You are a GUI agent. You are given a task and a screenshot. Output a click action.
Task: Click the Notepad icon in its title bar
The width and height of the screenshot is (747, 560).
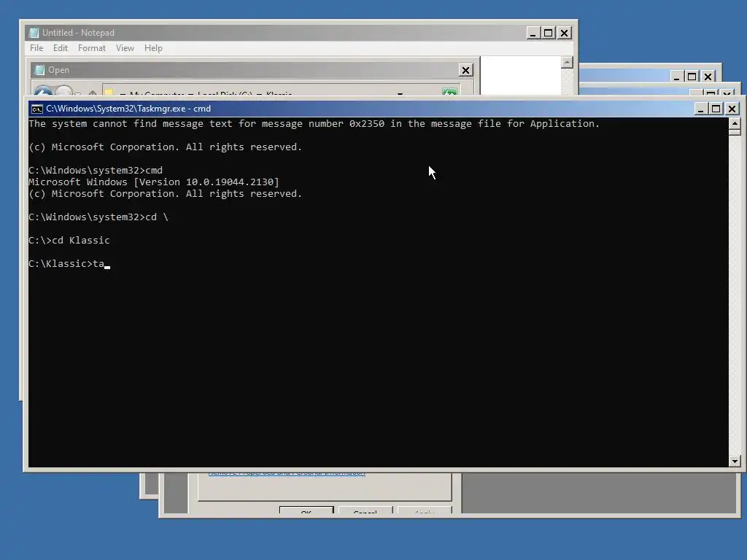click(x=34, y=32)
